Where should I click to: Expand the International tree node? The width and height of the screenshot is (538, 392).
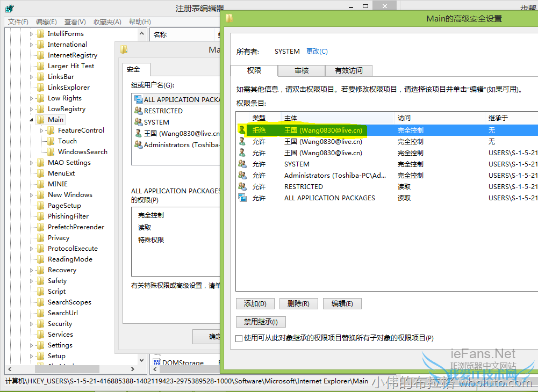tap(31, 45)
